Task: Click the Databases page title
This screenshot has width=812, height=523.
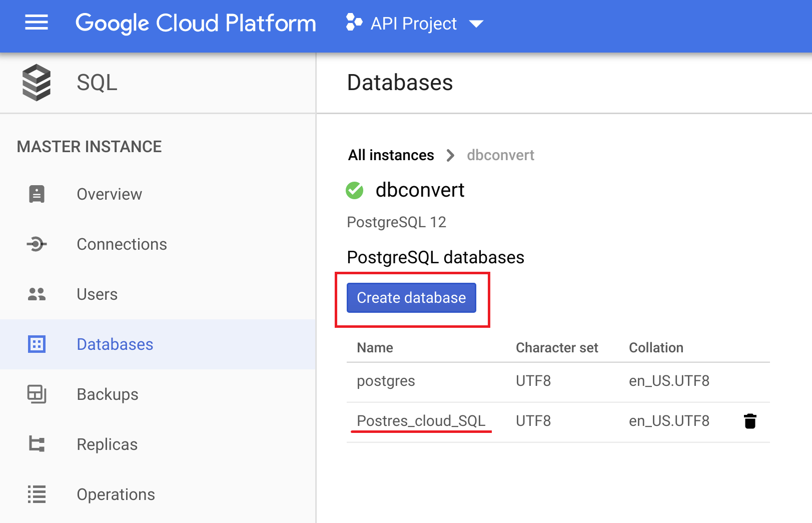Action: (400, 83)
